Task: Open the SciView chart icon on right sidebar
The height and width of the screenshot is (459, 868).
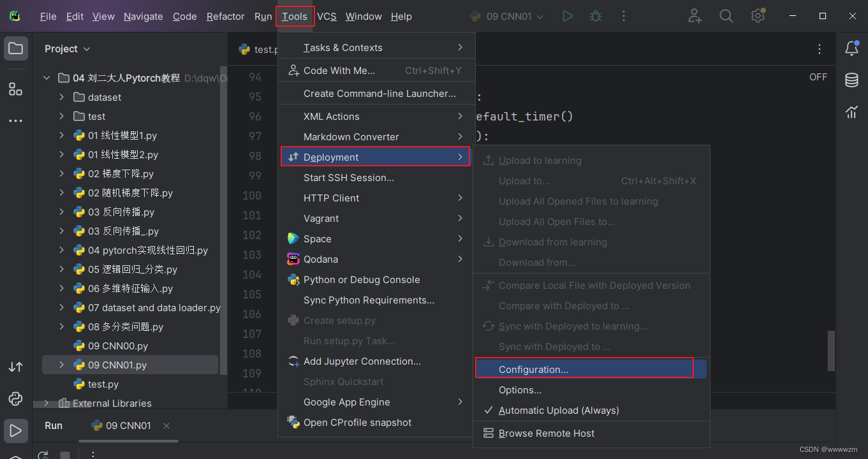Action: (851, 113)
